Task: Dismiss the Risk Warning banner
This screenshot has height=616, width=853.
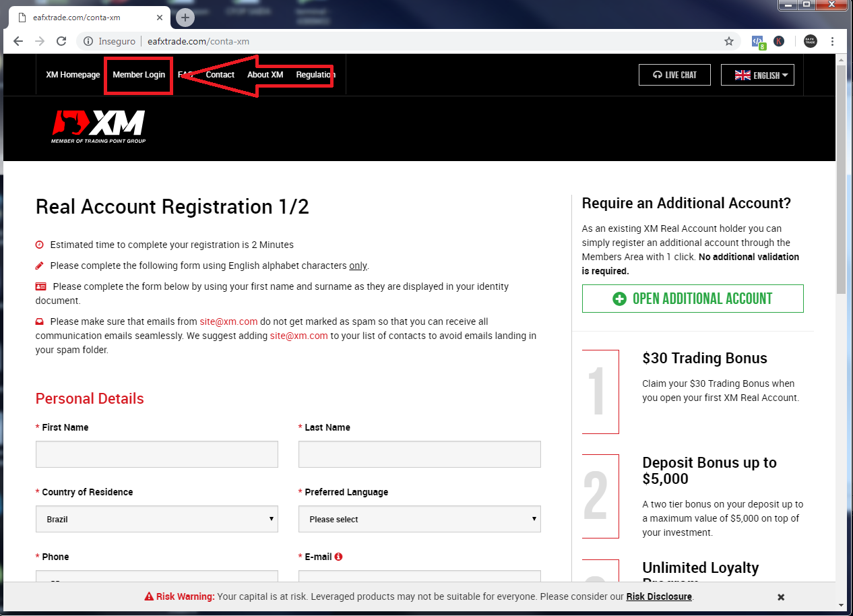Action: (x=781, y=597)
